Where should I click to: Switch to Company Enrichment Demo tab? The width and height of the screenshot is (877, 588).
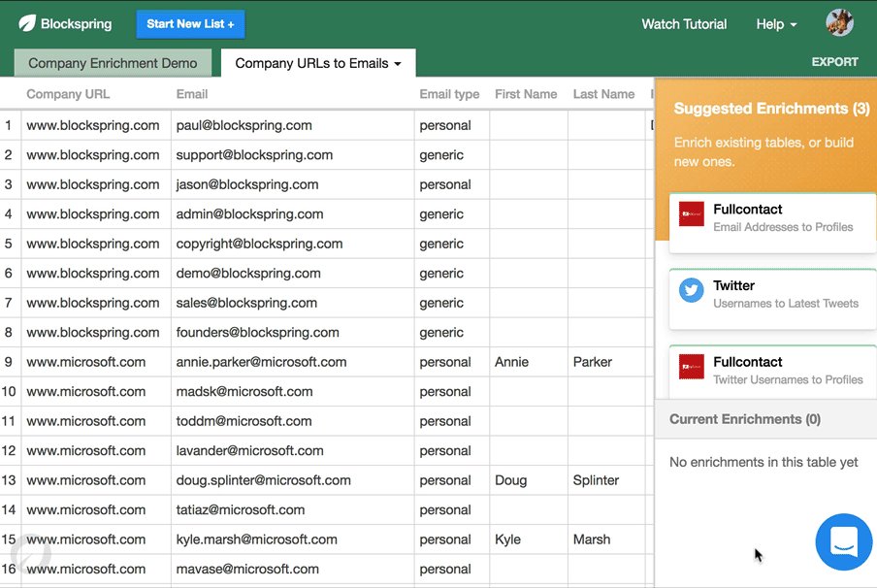coord(113,63)
